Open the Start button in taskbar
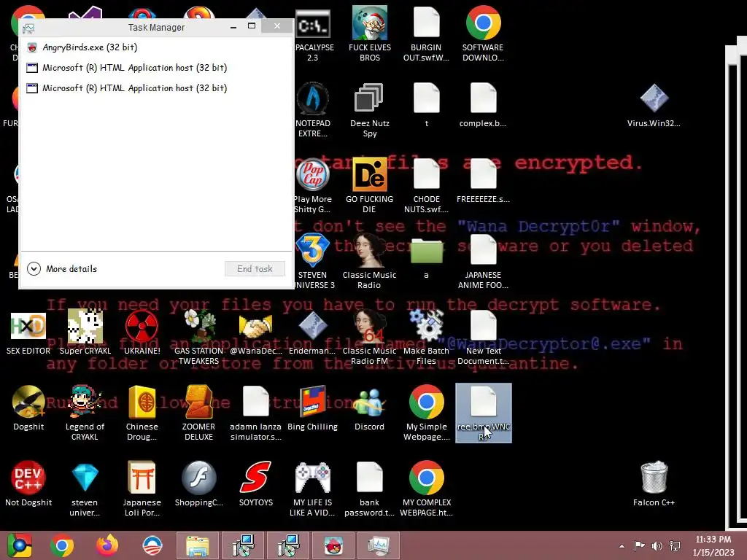The width and height of the screenshot is (747, 560). click(19, 545)
